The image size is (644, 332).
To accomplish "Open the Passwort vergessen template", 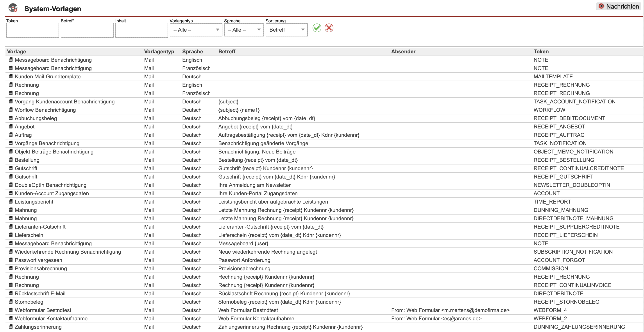I will coord(38,260).
